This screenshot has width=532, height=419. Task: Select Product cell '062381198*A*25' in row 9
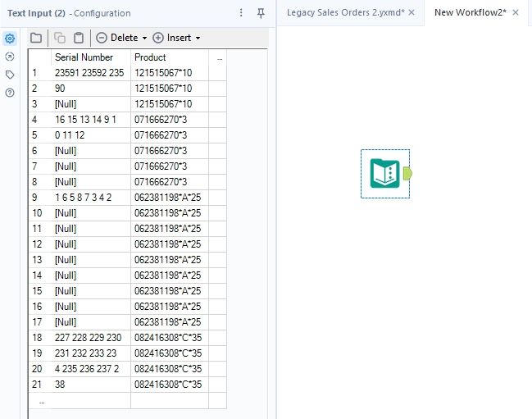170,198
